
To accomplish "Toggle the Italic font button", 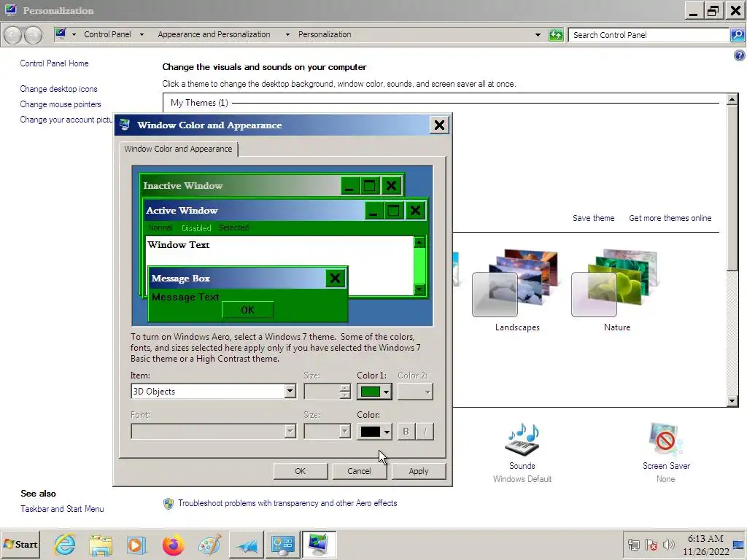I will 425,432.
